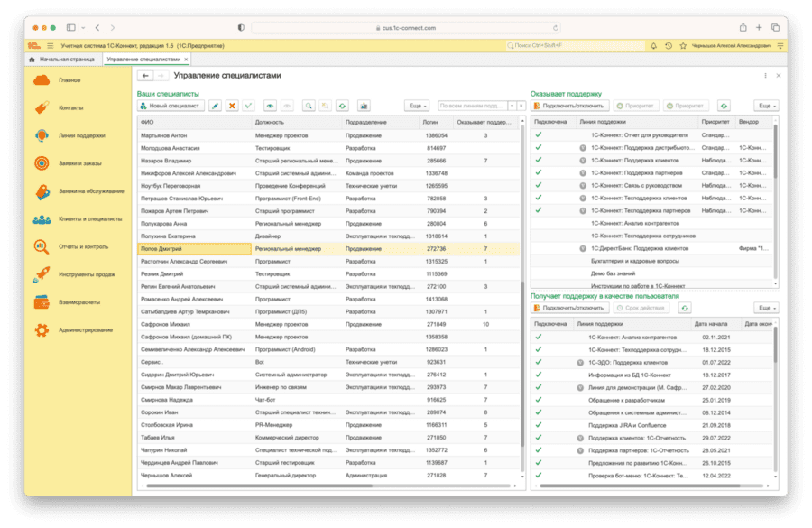Open favorites star in the 1C header
The image size is (812, 528).
coord(683,46)
